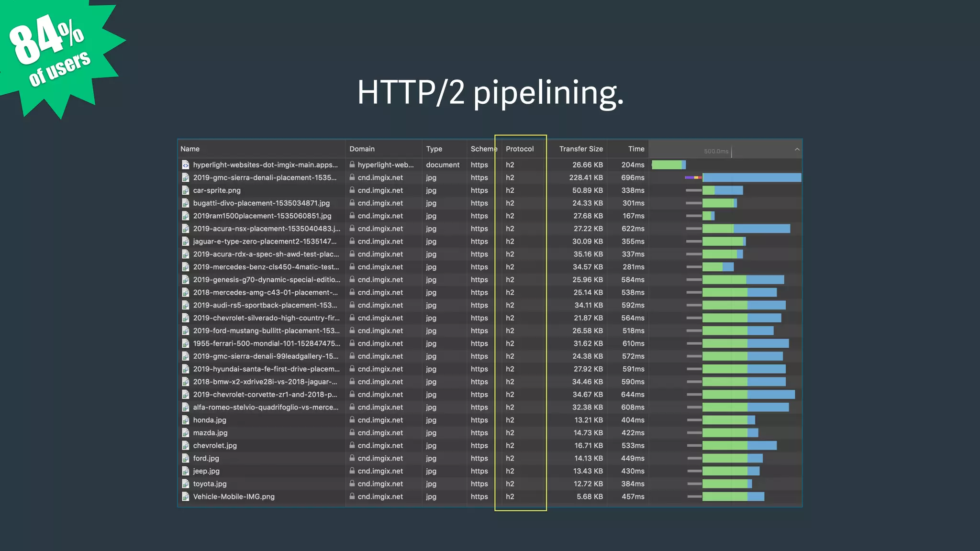Click file icon beside mazda.jpg
The width and height of the screenshot is (980, 551).
[x=186, y=433]
